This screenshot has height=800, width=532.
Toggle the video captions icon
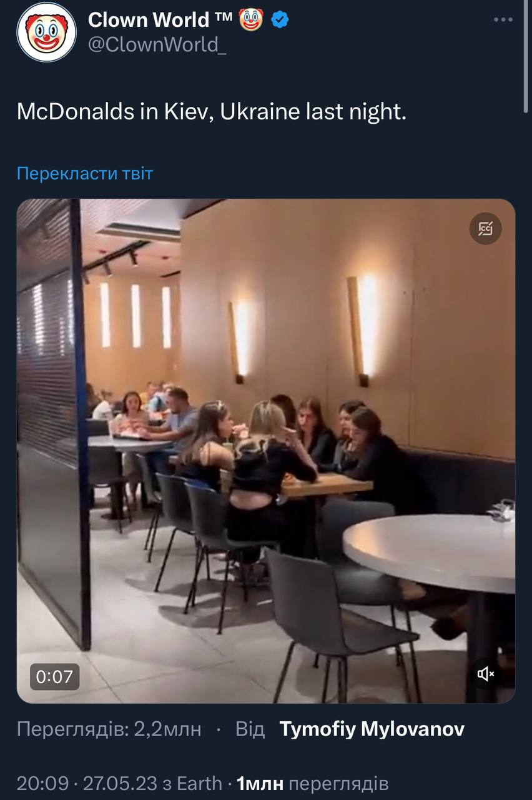click(x=485, y=229)
